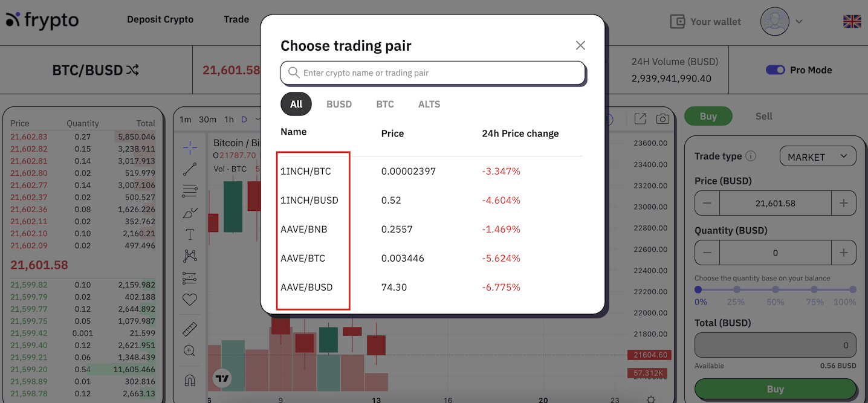Click the ruler measure tool
868x403 pixels.
pyautogui.click(x=190, y=329)
